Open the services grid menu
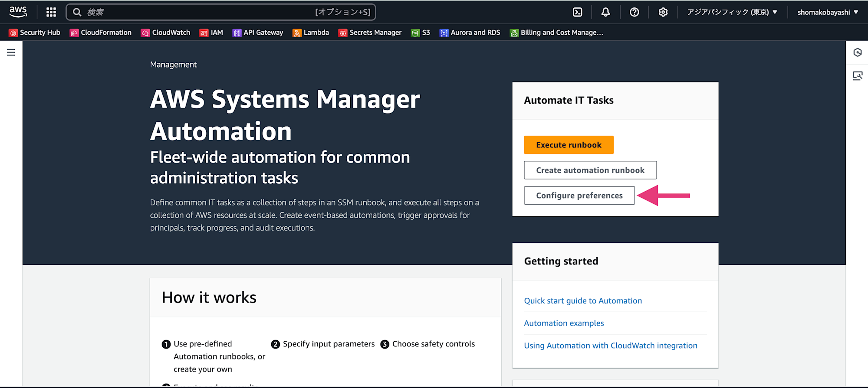The height and width of the screenshot is (388, 868). coord(51,12)
